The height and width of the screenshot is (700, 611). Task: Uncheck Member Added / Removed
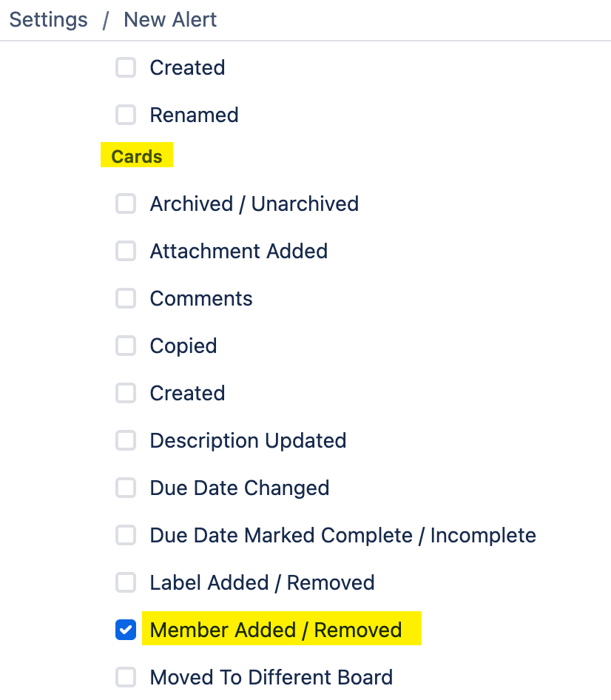click(x=126, y=630)
